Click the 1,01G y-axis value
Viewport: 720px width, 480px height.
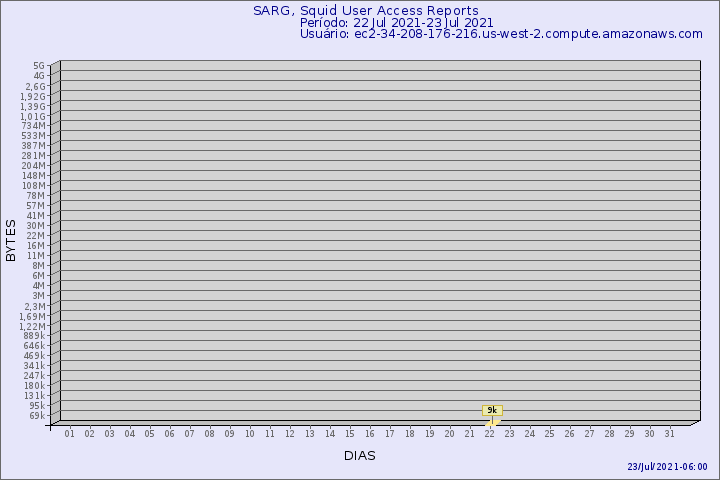coord(33,117)
